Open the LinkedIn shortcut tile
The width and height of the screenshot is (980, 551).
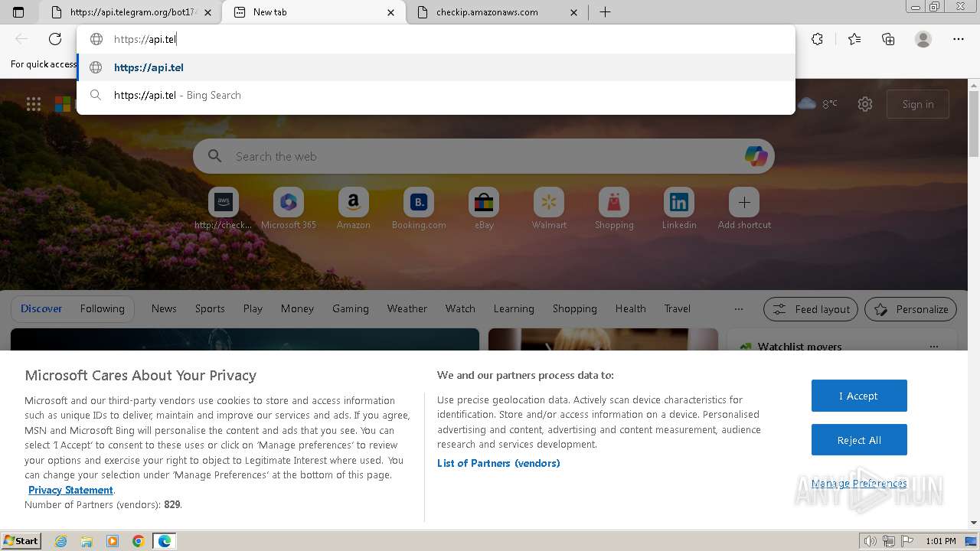pos(679,209)
